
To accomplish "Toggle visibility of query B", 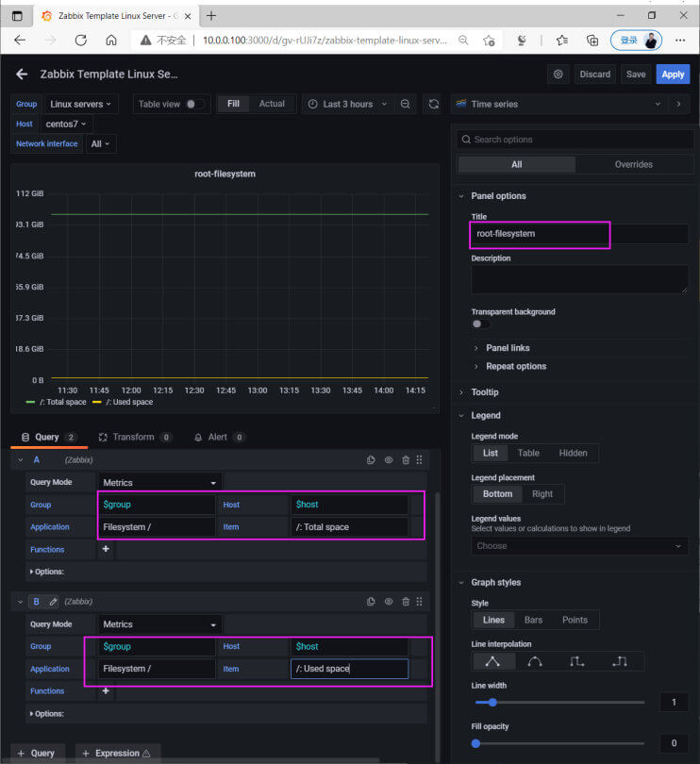I will pos(389,601).
